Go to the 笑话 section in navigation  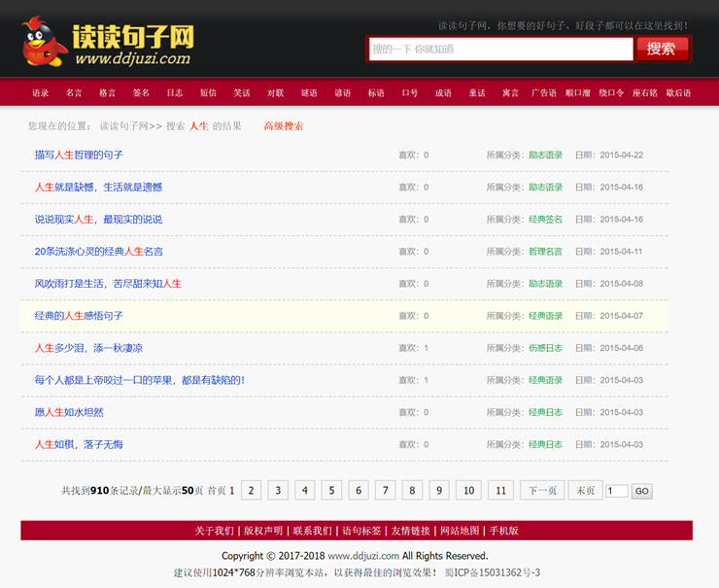tap(241, 93)
